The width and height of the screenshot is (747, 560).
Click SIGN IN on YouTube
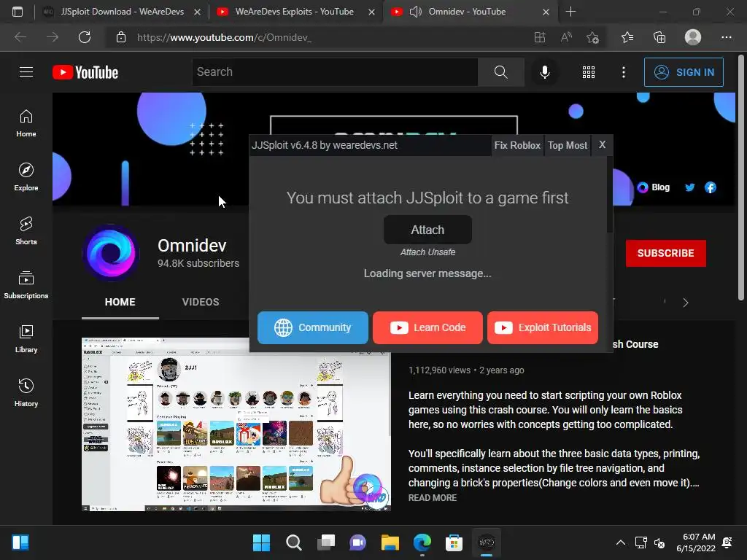684,72
